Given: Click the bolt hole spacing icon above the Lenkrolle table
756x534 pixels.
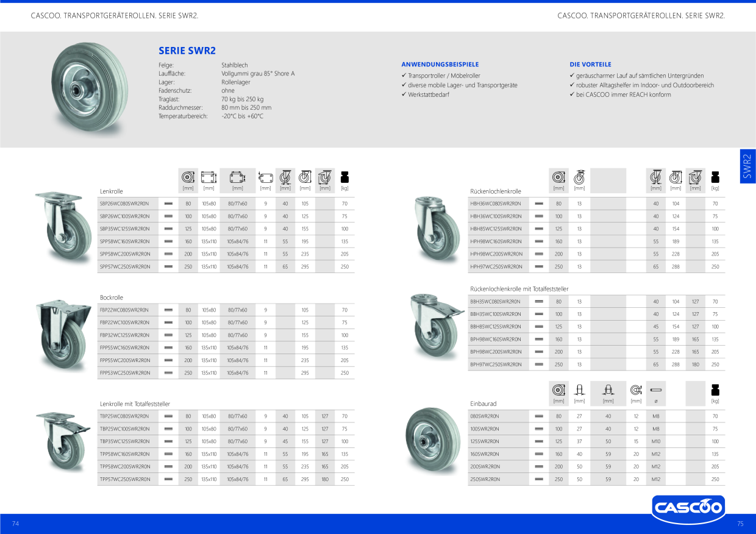Looking at the screenshot, I should click(237, 177).
